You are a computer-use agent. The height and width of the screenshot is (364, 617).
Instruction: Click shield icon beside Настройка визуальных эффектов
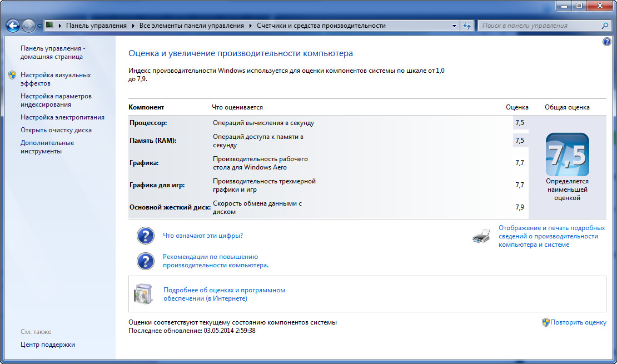pos(12,75)
